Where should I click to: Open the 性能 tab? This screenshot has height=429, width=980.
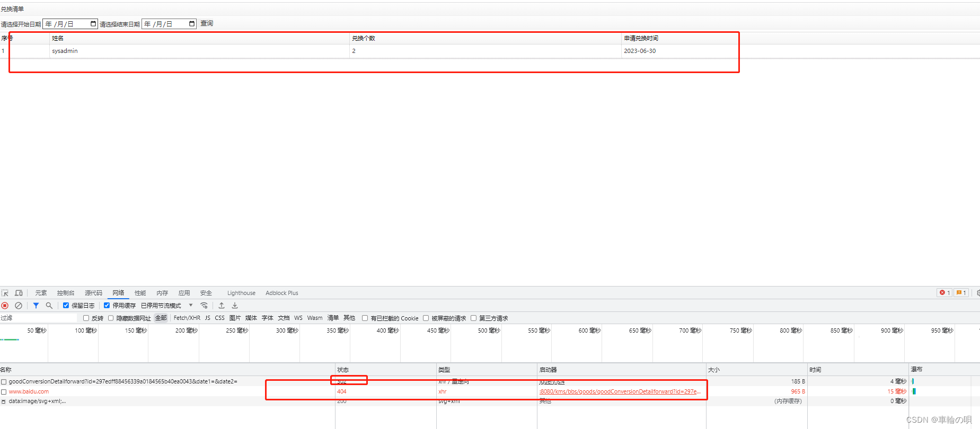point(140,293)
